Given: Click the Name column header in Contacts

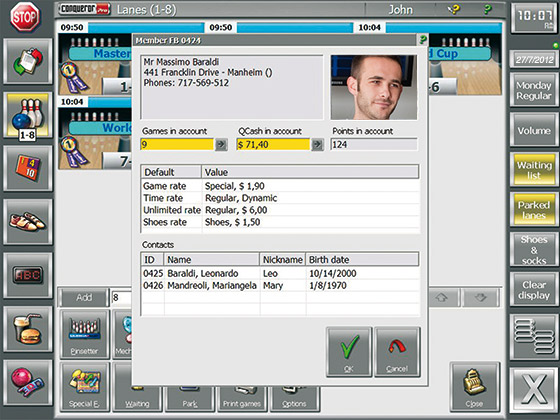Looking at the screenshot, I should click(212, 259).
